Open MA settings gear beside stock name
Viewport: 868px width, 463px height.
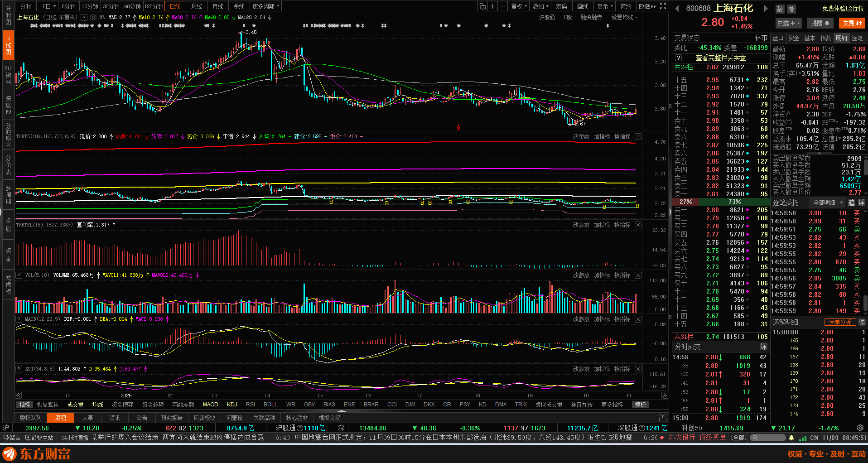[x=93, y=18]
